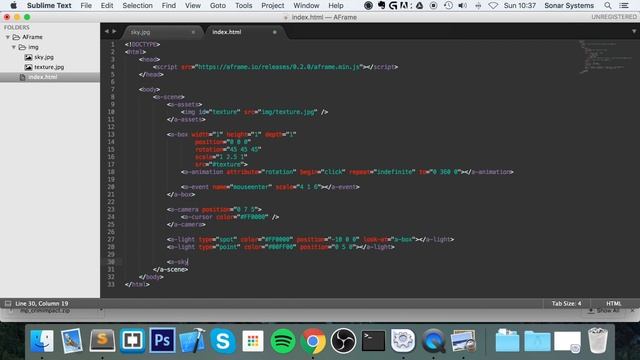Screen dimensions: 640x360
Task: Open sky.jpg in the sidebar
Action: [x=44, y=57]
